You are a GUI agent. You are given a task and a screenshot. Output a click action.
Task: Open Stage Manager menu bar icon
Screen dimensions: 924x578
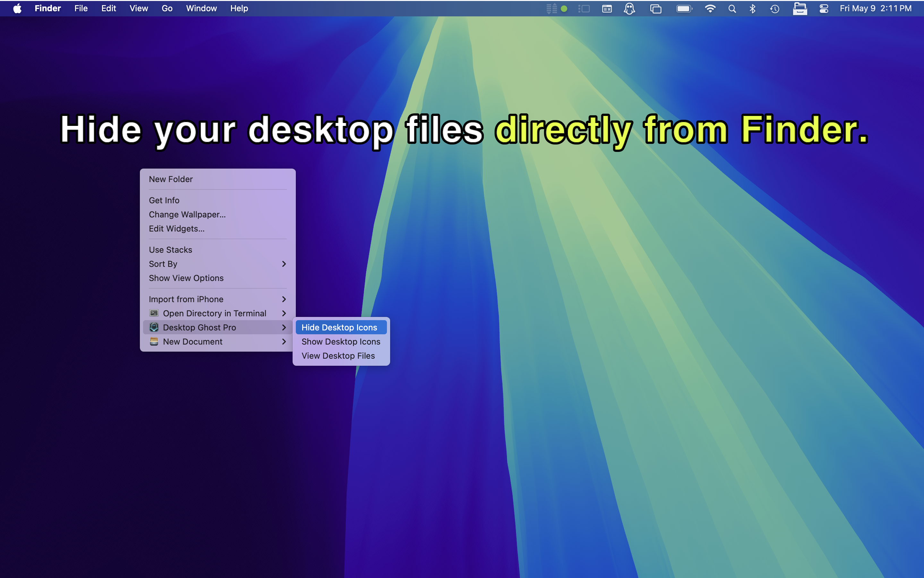pyautogui.click(x=584, y=8)
